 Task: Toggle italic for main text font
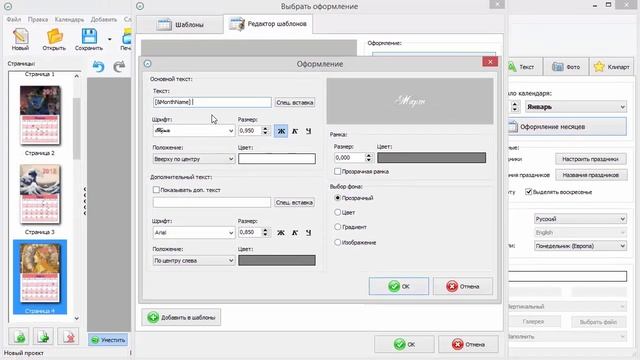click(295, 131)
